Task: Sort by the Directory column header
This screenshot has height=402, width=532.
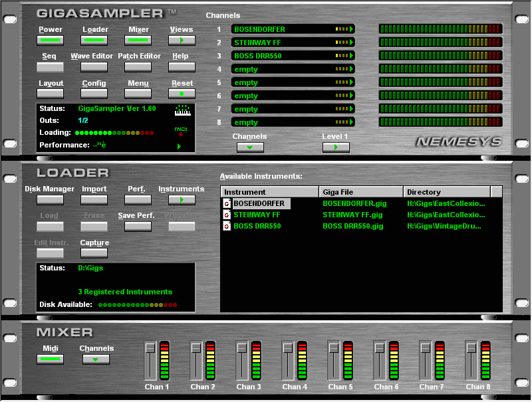Action: (447, 192)
